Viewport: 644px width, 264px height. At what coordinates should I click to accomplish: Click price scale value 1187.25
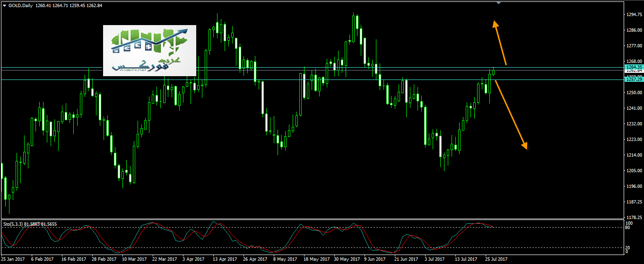tap(634, 202)
